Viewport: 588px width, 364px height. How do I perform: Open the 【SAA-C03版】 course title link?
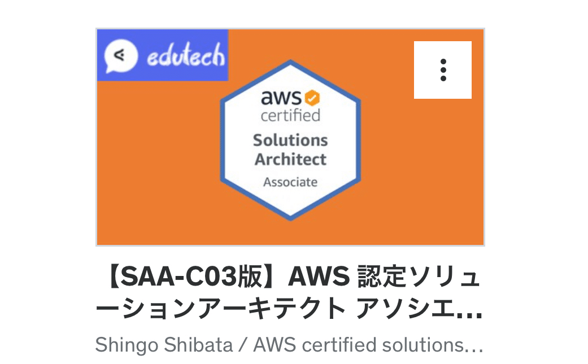click(289, 292)
